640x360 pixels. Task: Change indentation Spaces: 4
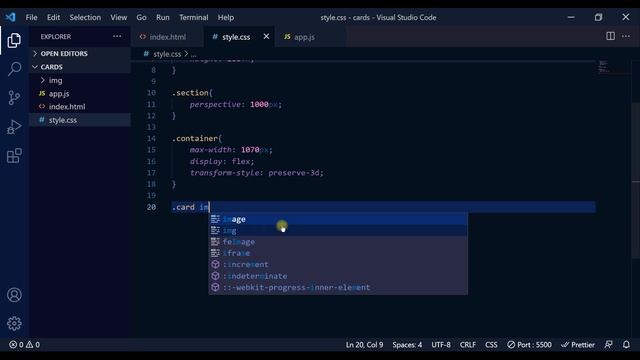[x=407, y=344]
